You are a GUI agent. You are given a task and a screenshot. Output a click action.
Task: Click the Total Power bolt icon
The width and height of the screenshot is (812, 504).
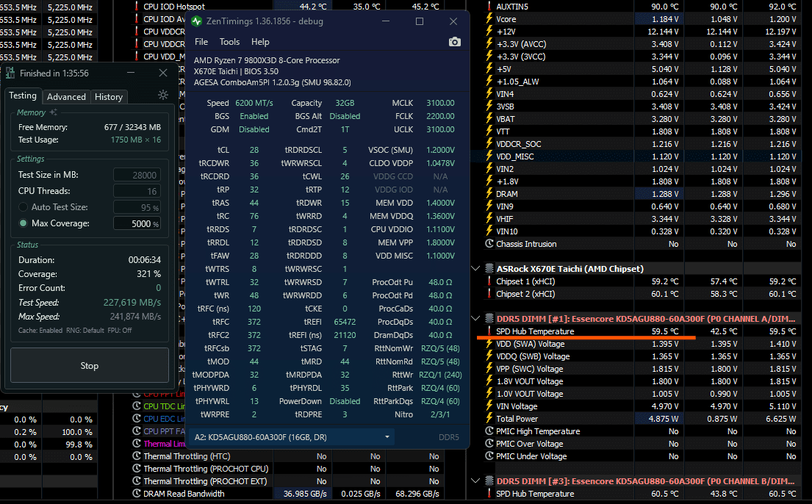489,419
